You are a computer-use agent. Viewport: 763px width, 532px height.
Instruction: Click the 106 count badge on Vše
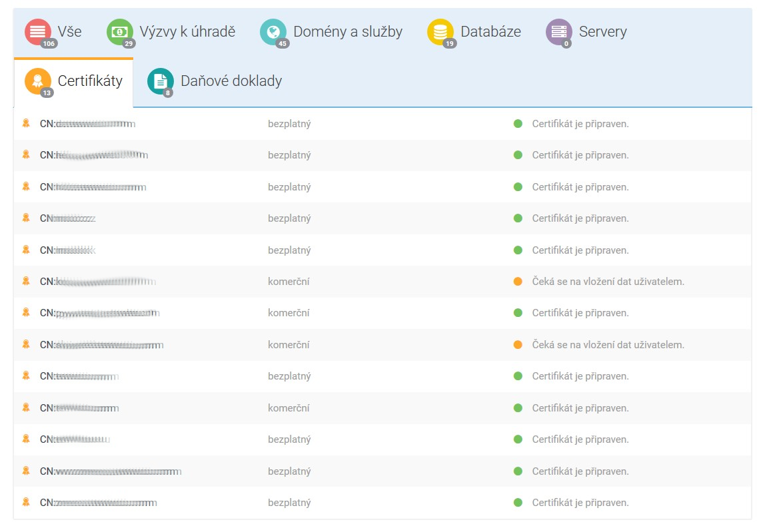click(x=48, y=44)
